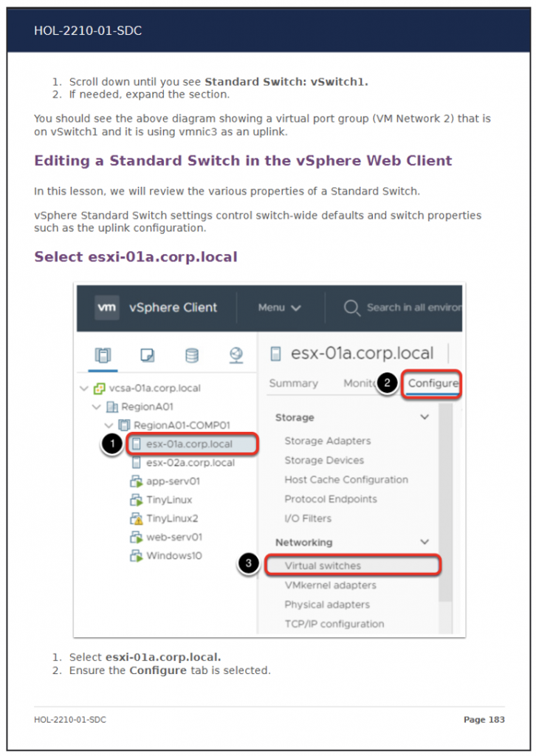Viewport: 536px width, 756px height.
Task: Open Storage Devices settings
Action: tap(324, 461)
